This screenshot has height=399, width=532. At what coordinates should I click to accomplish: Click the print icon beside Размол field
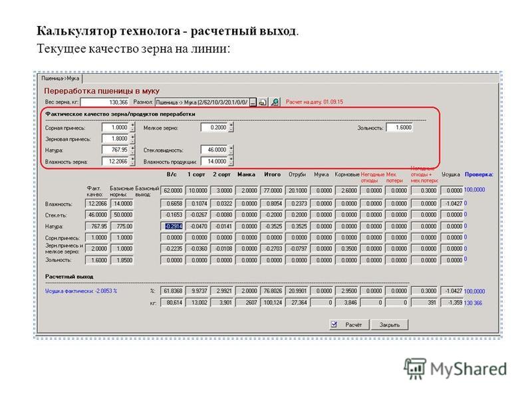[x=263, y=102]
